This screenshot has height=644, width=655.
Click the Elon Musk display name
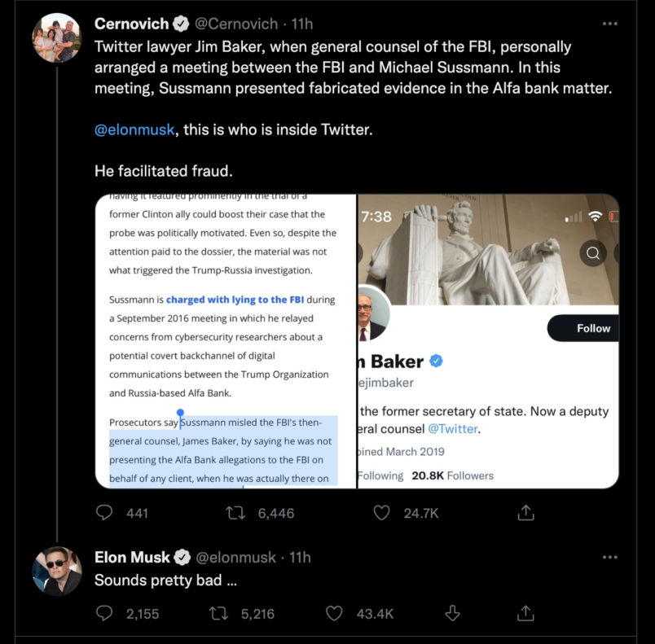point(132,557)
